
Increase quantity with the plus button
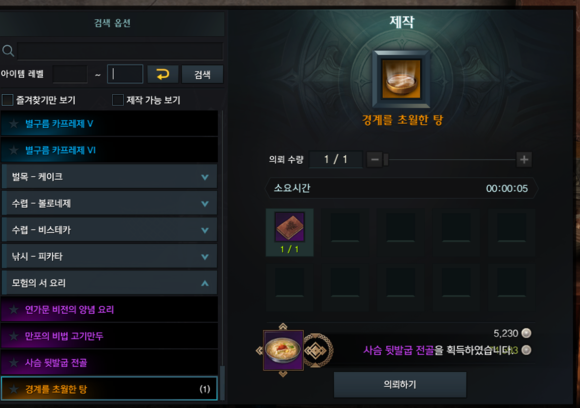(524, 159)
